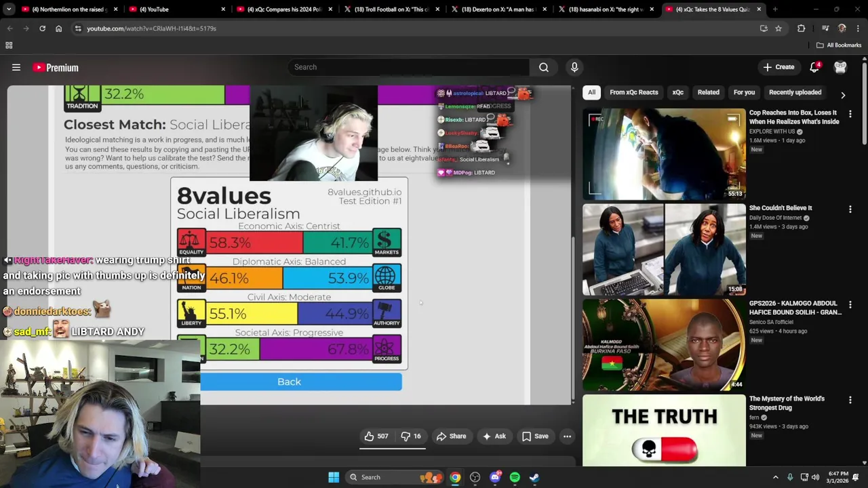Open the volume tray icon
The image size is (868, 488).
816,477
